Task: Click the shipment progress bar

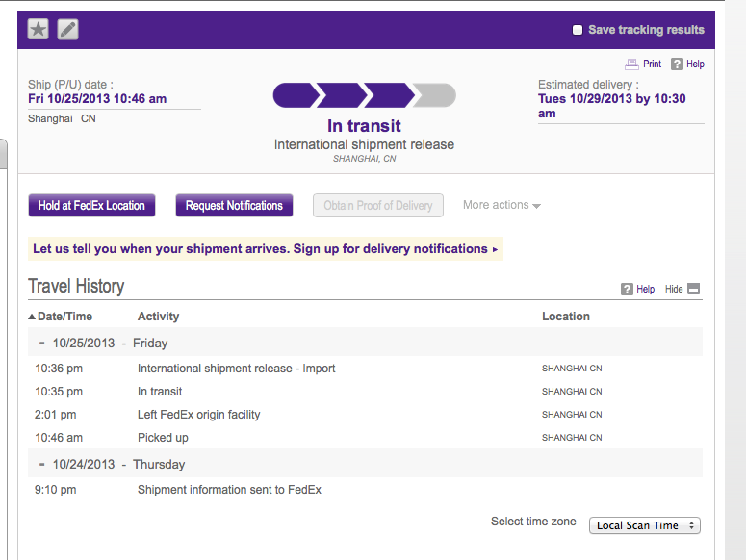Action: [x=365, y=95]
